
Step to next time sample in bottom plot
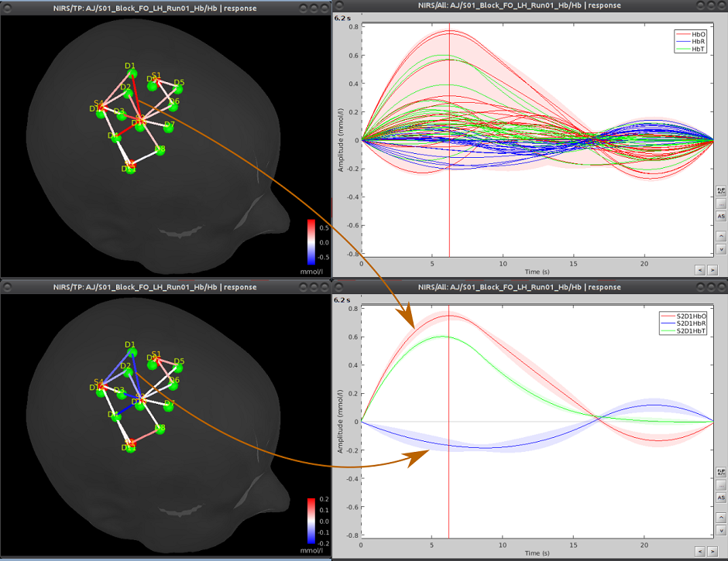pyautogui.click(x=713, y=551)
